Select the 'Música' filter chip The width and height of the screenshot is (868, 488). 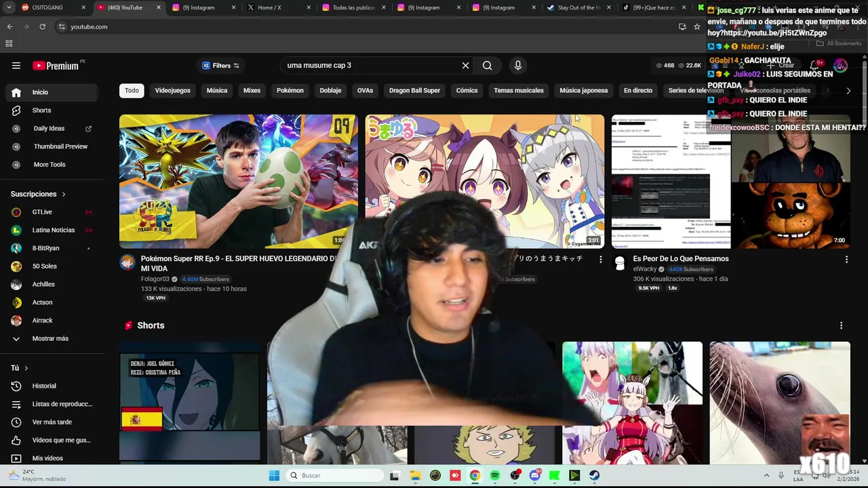click(x=217, y=91)
